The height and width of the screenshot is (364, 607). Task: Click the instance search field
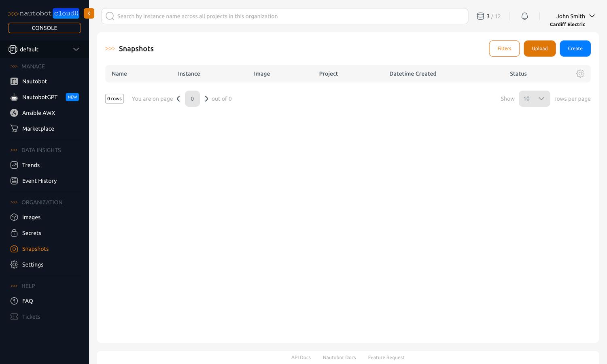(x=284, y=16)
